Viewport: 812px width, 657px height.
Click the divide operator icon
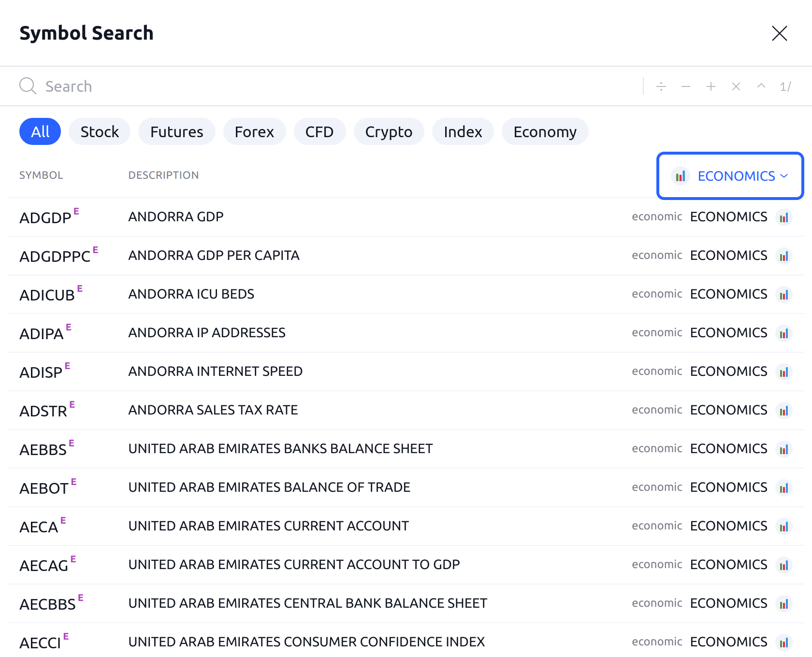(x=661, y=86)
